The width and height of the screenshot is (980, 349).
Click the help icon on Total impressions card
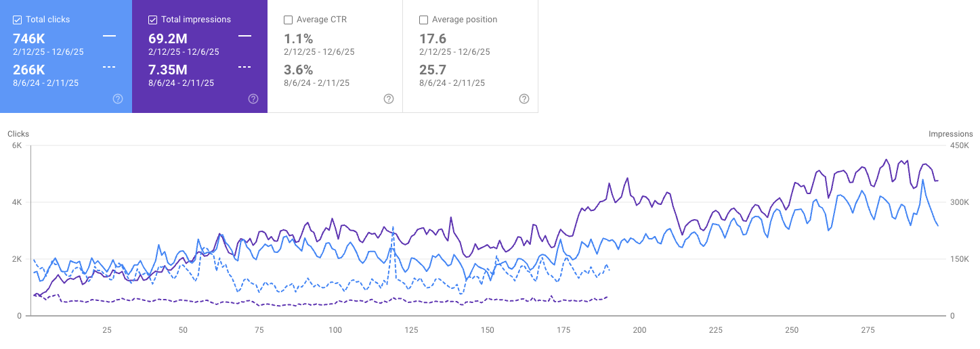pyautogui.click(x=253, y=99)
